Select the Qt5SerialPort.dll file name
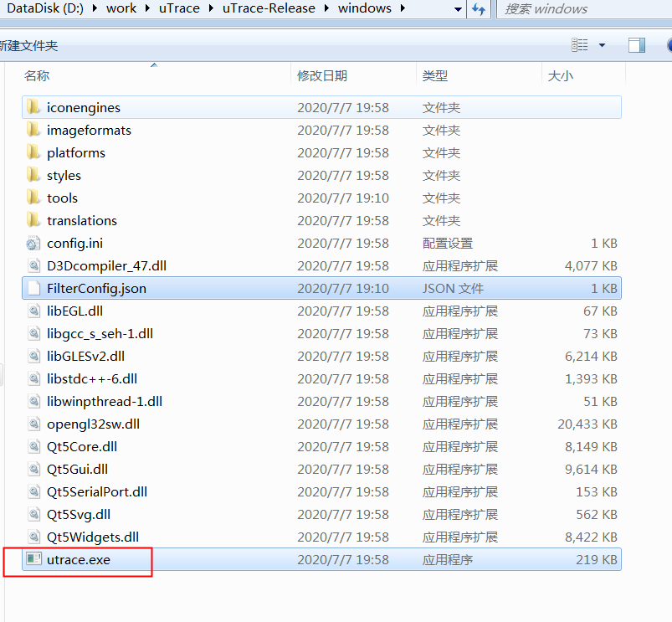Viewport: 672px width, 622px height. pyautogui.click(x=97, y=491)
